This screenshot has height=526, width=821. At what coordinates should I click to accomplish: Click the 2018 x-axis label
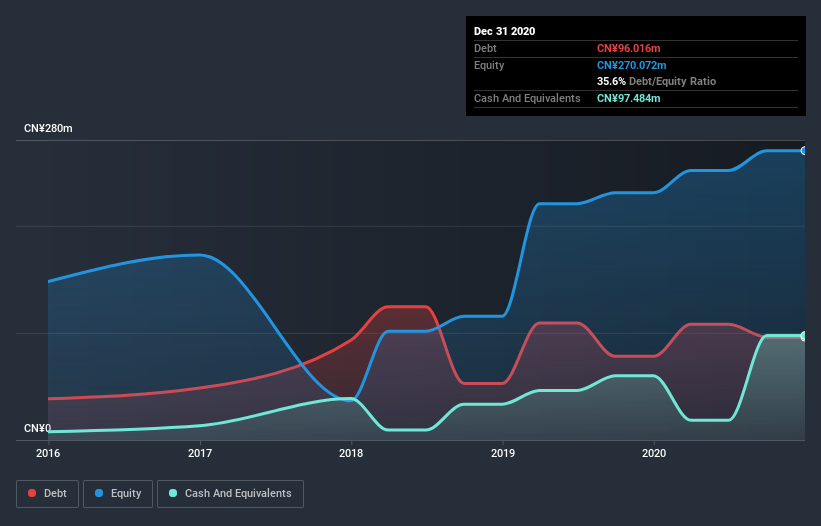351,453
